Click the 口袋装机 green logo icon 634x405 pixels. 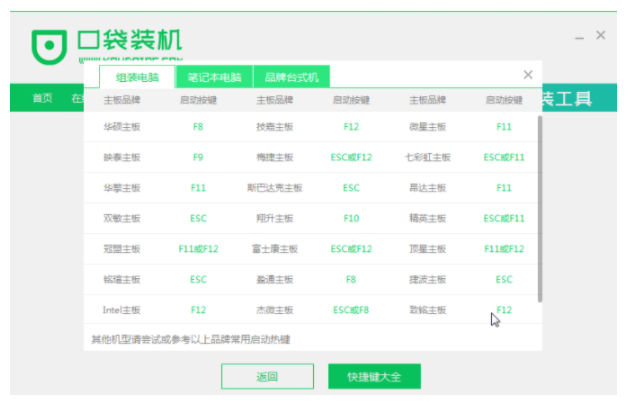tap(49, 46)
